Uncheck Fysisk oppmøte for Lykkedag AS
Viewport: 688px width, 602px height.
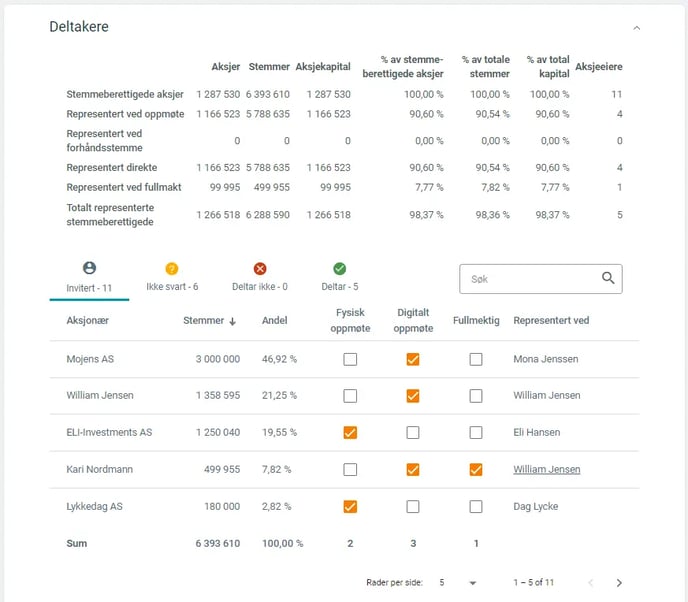350,506
